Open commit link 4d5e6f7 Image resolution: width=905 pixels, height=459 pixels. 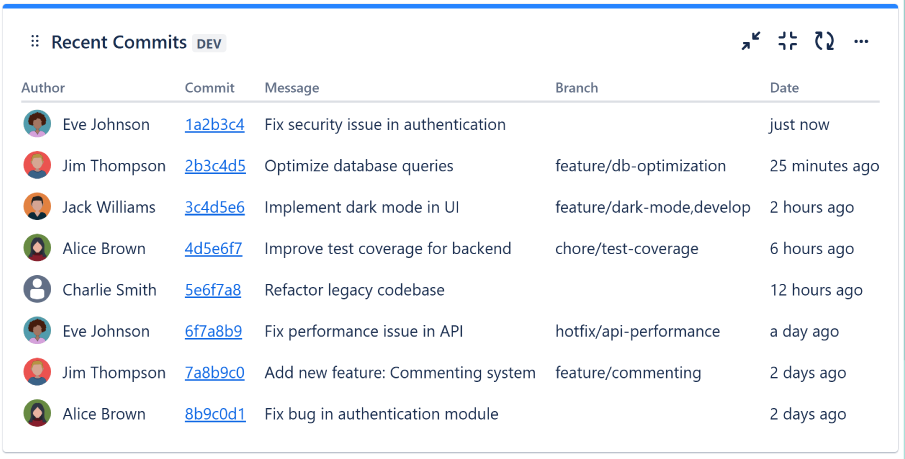point(214,249)
